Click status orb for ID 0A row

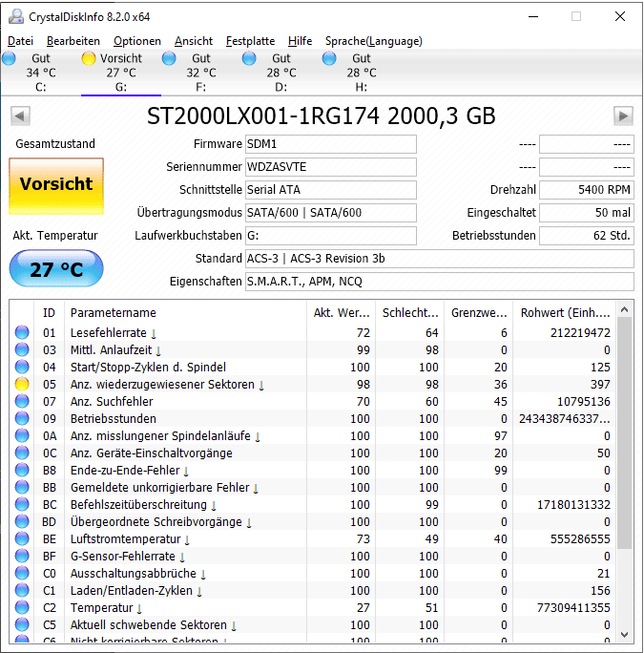[22, 435]
